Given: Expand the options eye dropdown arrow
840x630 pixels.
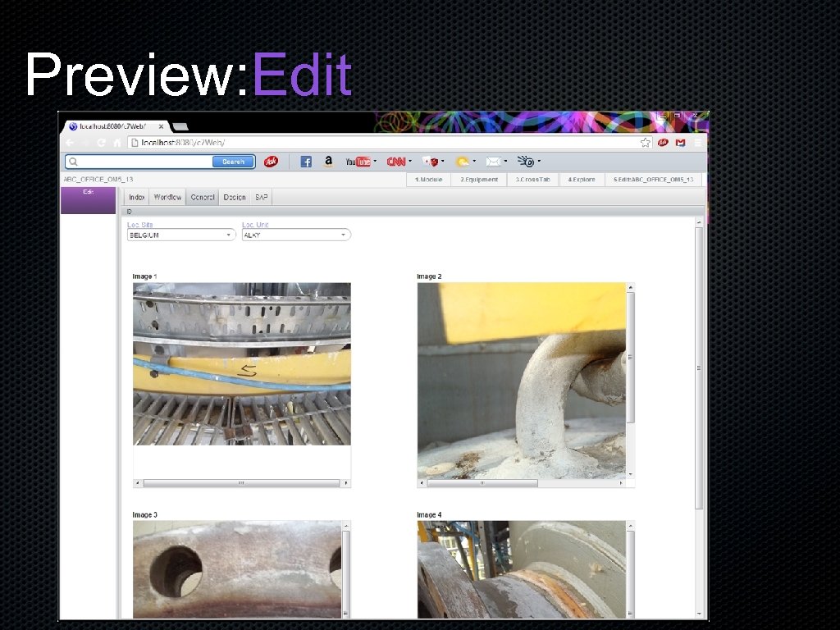Looking at the screenshot, I should (x=539, y=162).
